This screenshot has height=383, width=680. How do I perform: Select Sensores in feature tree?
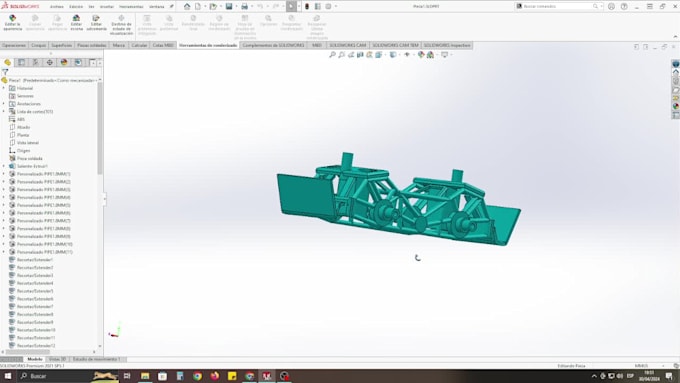coord(25,96)
